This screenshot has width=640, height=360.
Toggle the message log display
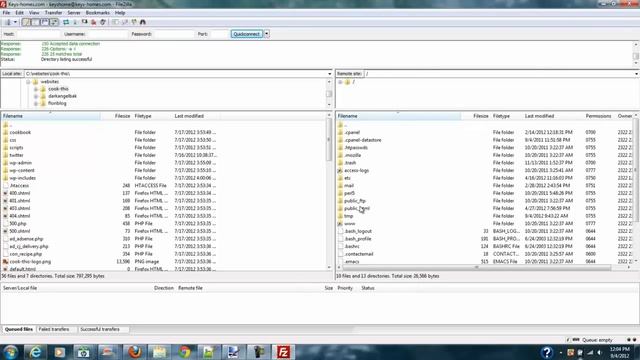point(26,22)
